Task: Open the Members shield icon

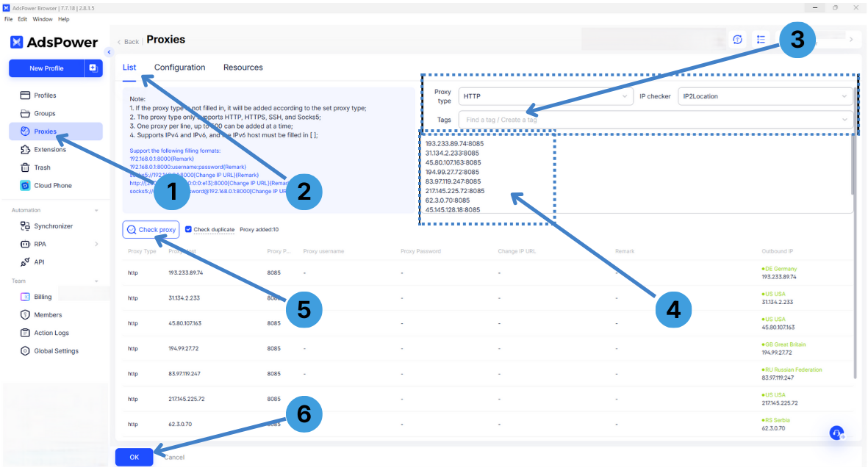Action: [x=25, y=315]
